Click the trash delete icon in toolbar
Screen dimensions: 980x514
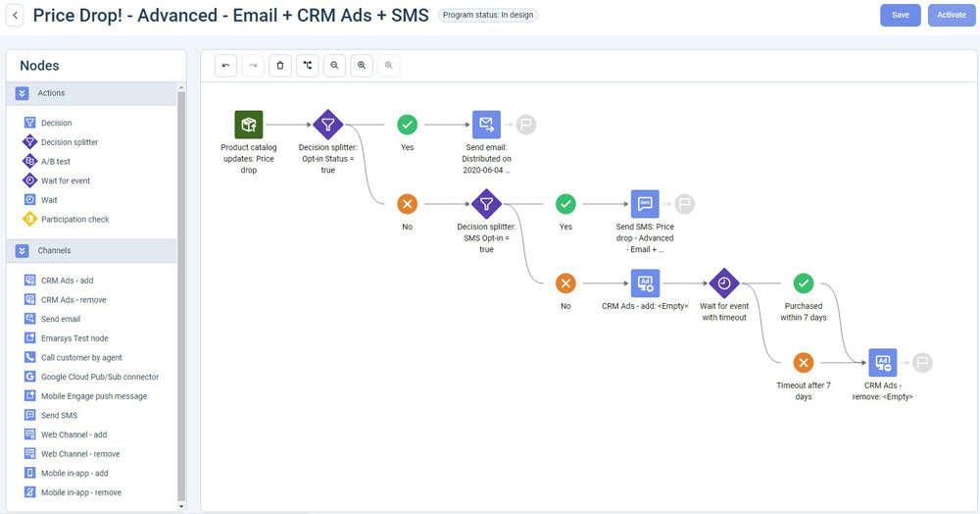tap(280, 66)
